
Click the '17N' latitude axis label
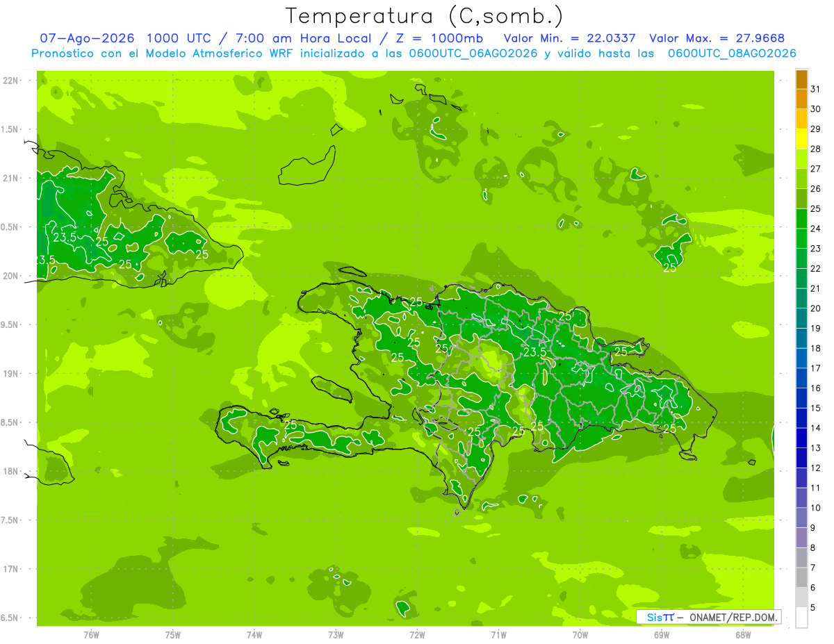coord(10,569)
